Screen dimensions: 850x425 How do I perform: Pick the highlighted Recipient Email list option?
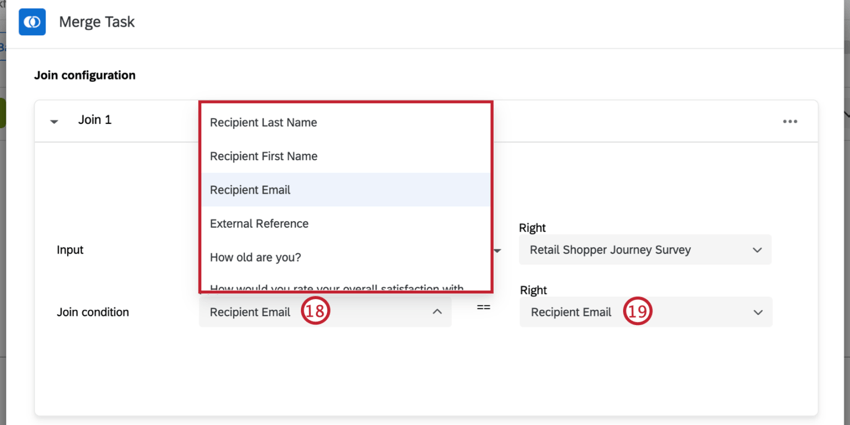click(x=250, y=190)
